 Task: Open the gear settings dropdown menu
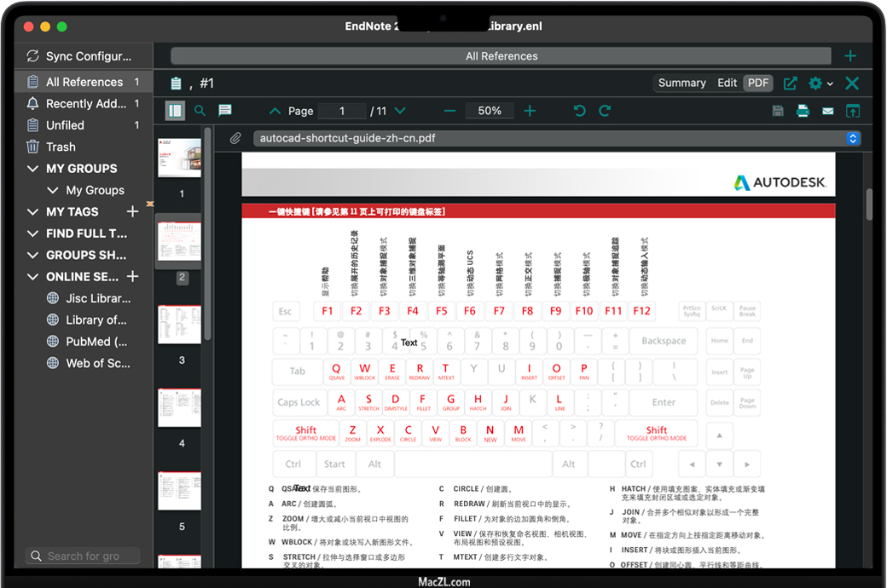point(820,83)
